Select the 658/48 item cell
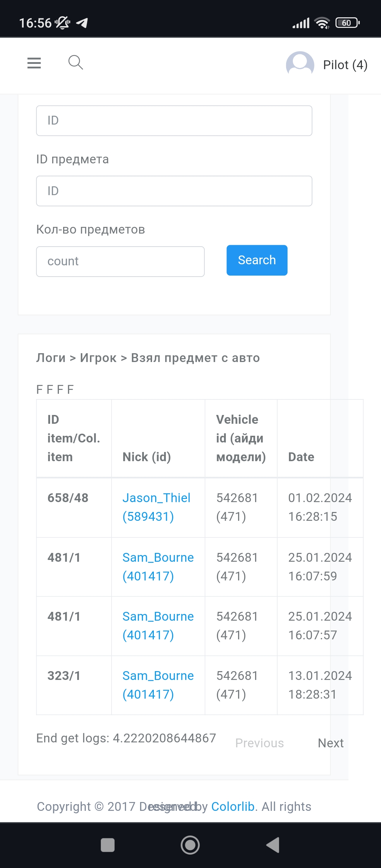This screenshot has width=381, height=868. 68,498
